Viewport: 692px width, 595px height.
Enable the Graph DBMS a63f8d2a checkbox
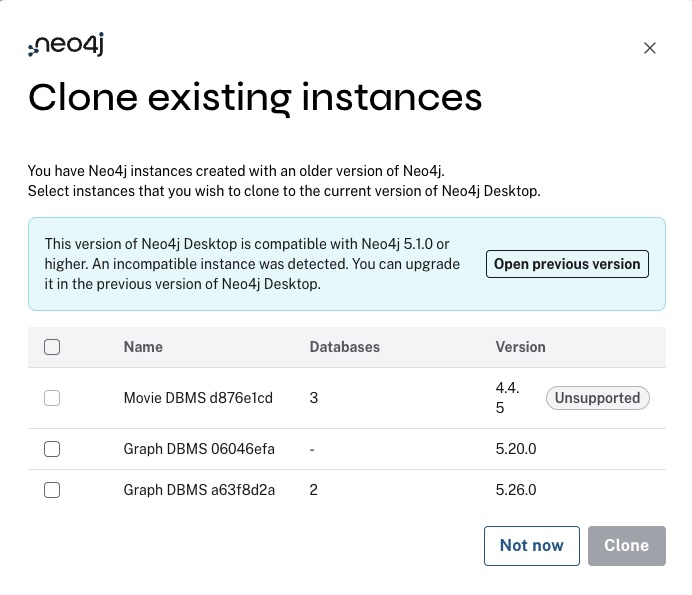tap(52, 490)
